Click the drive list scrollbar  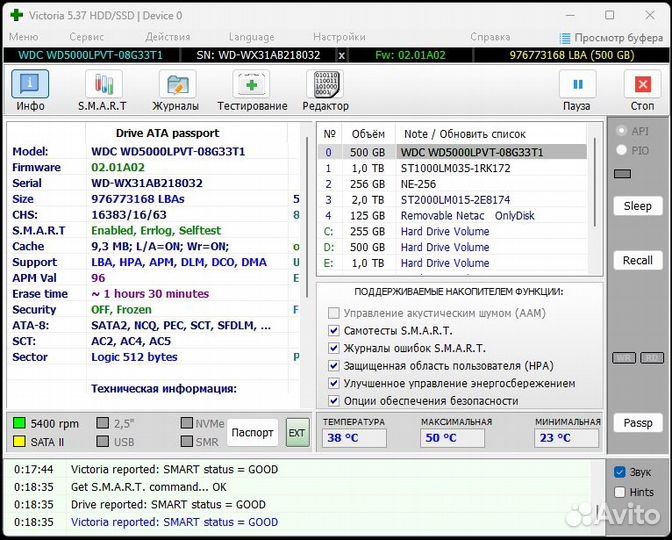(x=594, y=182)
